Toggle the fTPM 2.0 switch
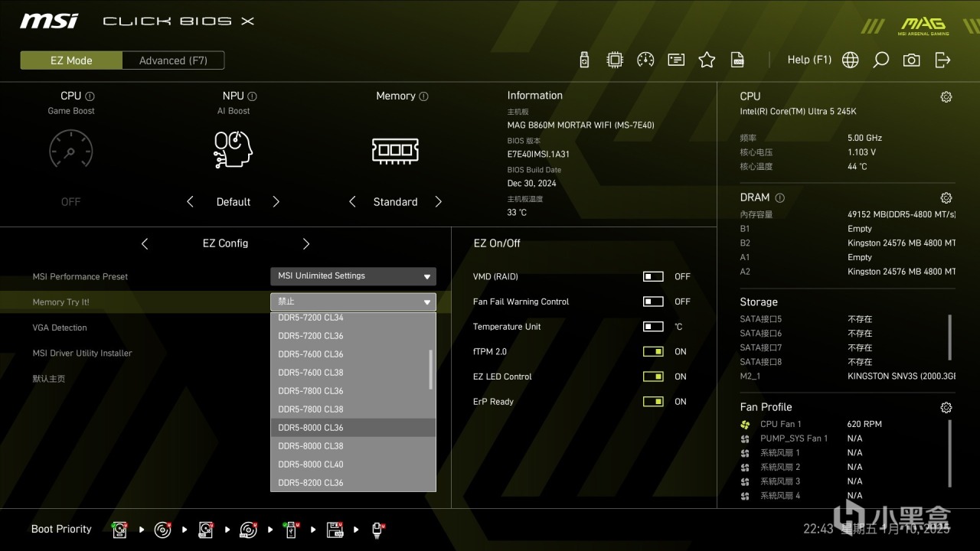This screenshot has width=980, height=551. [x=653, y=352]
